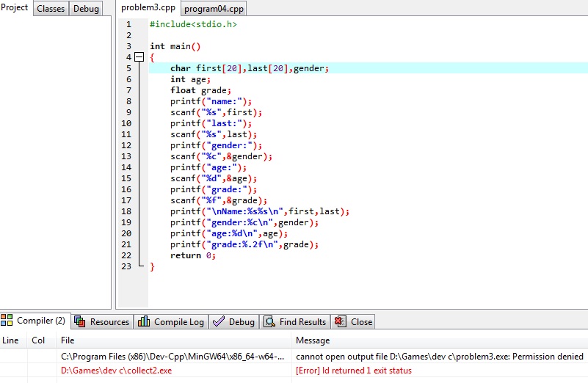Click the File column header
Image resolution: width=588 pixels, height=383 pixels.
174,340
